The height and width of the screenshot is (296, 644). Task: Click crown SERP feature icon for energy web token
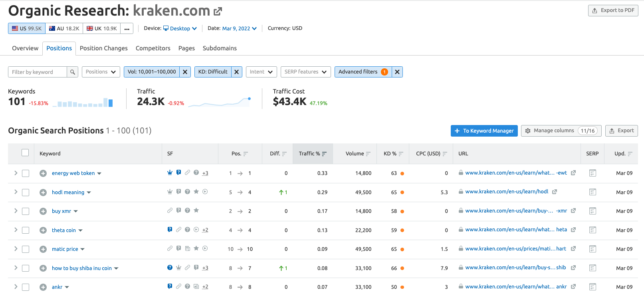170,173
